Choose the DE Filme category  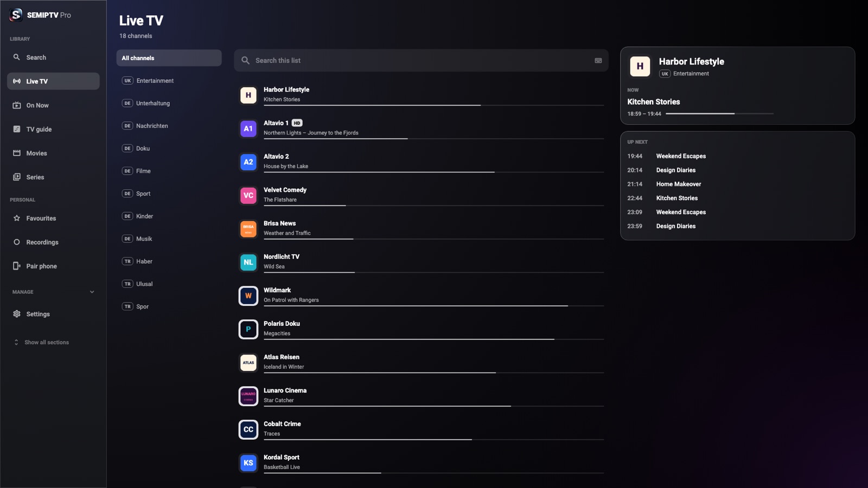pos(169,171)
